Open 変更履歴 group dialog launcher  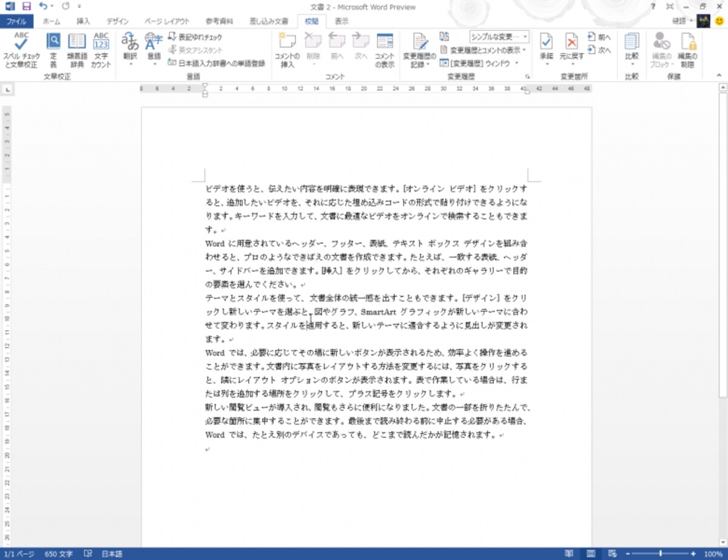point(527,77)
